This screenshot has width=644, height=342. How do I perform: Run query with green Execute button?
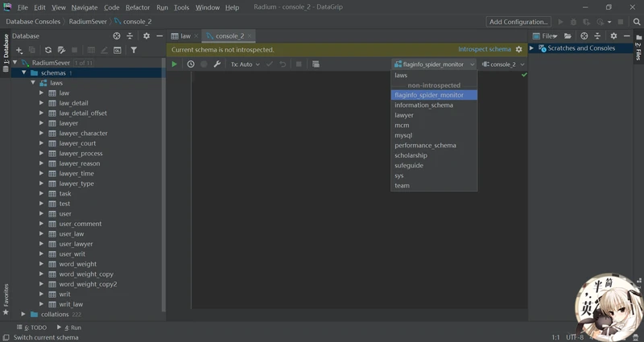point(174,64)
